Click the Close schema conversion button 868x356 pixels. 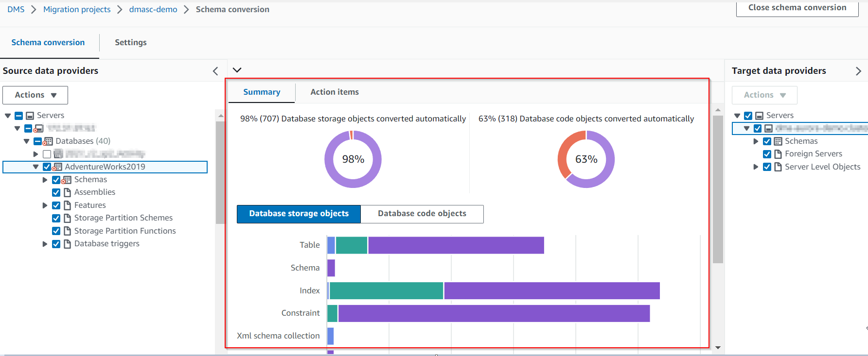797,8
